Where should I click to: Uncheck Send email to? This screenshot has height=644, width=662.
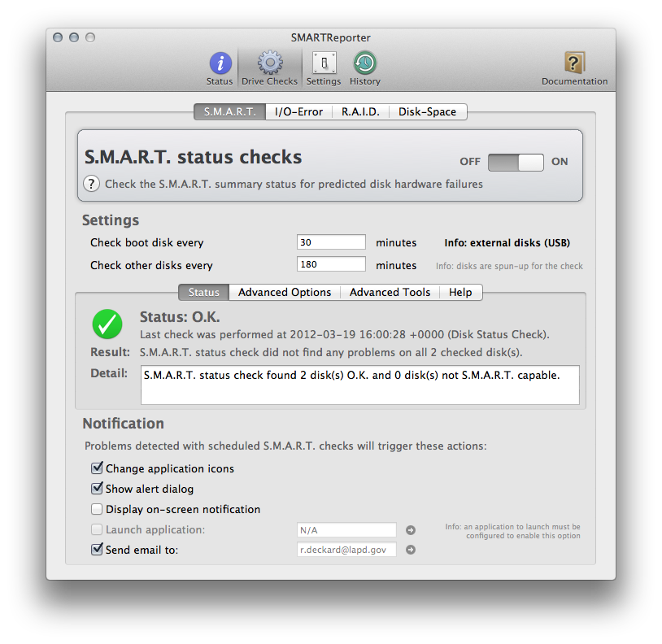[x=97, y=549]
